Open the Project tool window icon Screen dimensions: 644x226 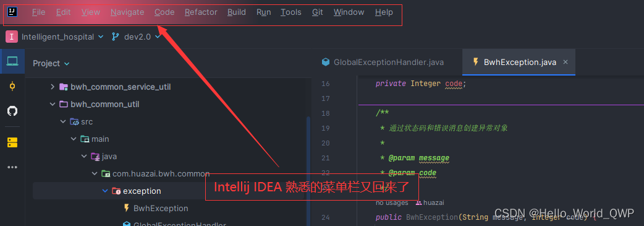tap(12, 61)
